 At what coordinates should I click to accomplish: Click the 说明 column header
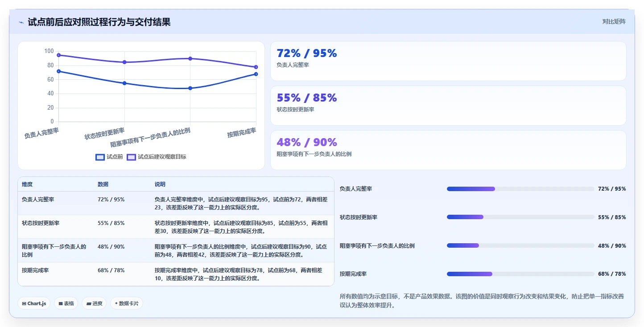point(160,184)
